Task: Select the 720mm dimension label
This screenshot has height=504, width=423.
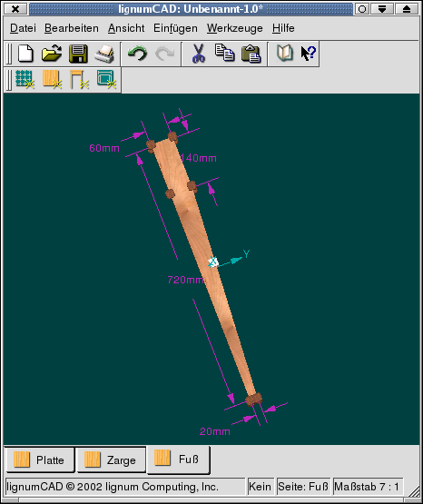Action: 185,280
